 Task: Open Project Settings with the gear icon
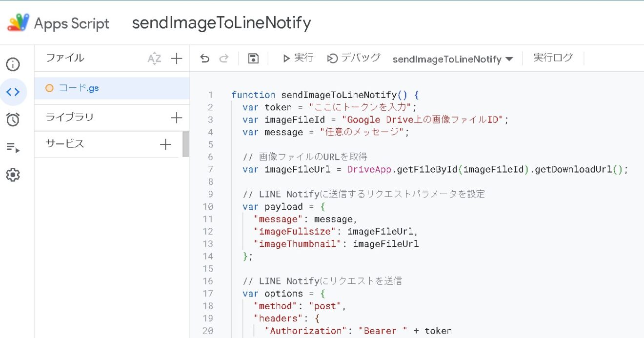13,175
